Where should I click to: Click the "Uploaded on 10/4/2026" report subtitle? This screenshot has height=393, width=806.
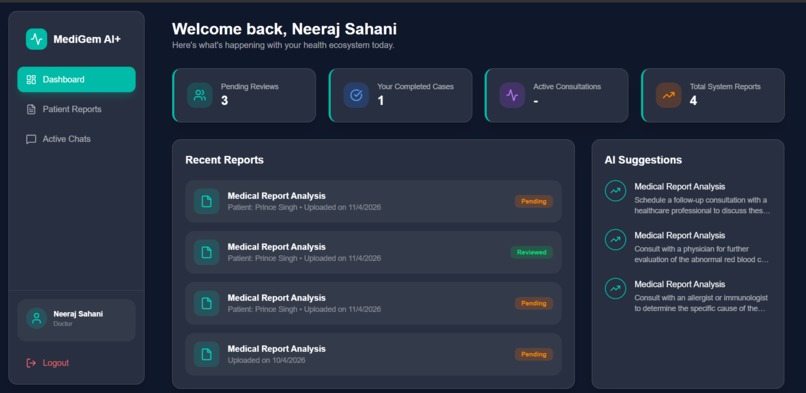pyautogui.click(x=266, y=361)
